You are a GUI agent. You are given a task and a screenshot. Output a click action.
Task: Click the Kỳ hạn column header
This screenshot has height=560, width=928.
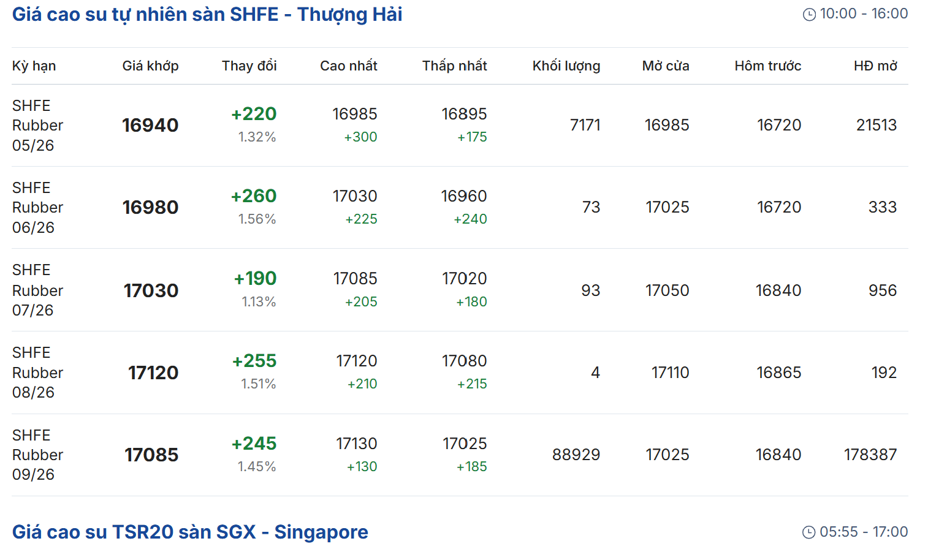(x=34, y=66)
